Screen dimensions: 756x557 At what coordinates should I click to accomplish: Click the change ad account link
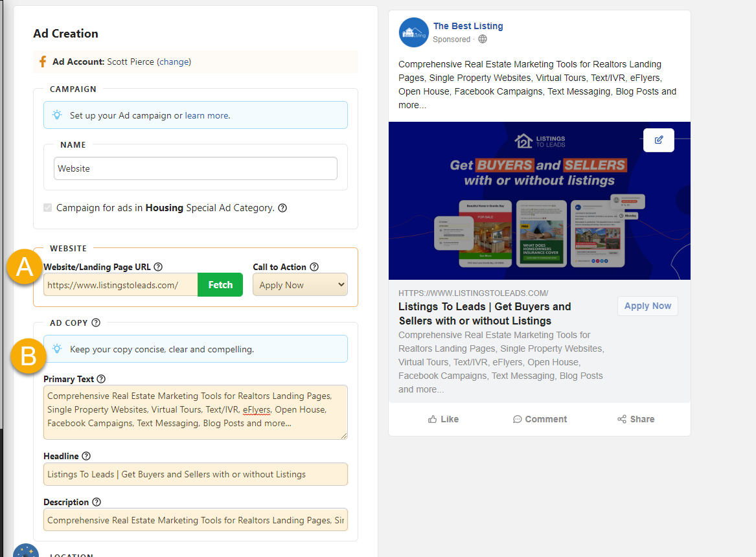point(174,62)
